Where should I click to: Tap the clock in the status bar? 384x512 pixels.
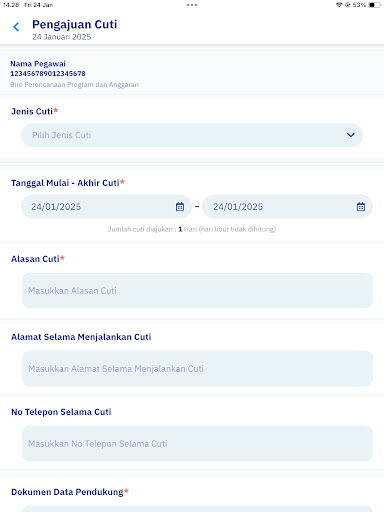click(x=11, y=5)
